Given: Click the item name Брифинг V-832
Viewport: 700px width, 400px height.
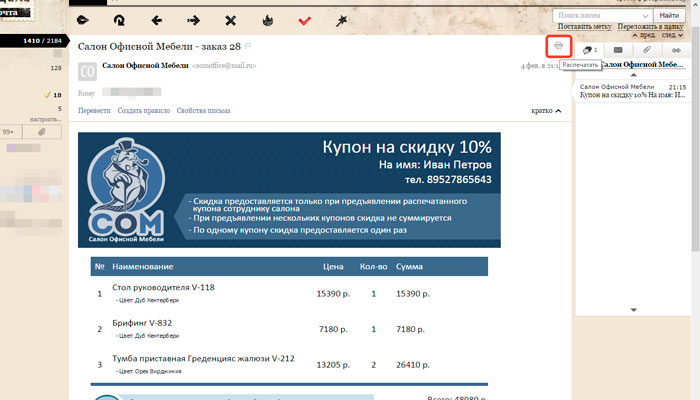Looking at the screenshot, I should [142, 323].
